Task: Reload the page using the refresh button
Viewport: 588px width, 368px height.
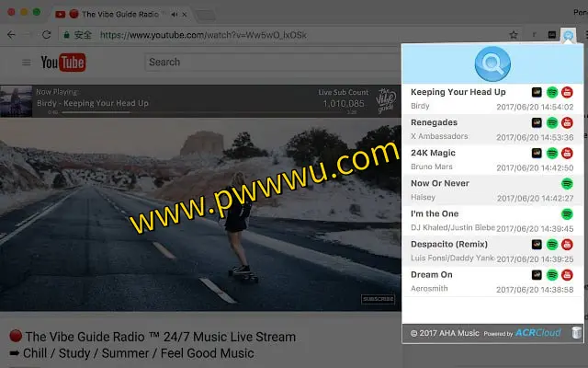Action: click(x=47, y=35)
